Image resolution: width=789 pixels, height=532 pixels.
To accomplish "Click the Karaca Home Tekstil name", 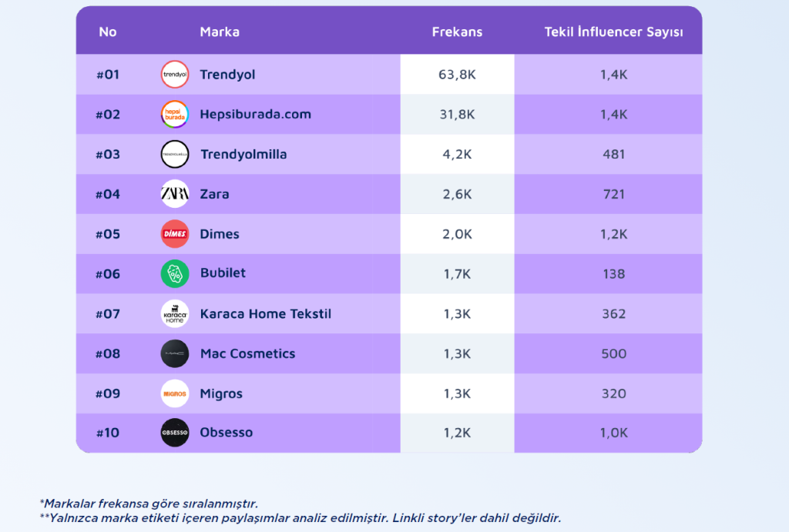I will [265, 313].
